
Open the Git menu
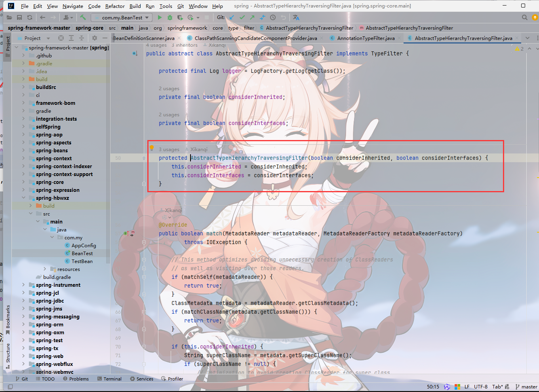pyautogui.click(x=181, y=6)
